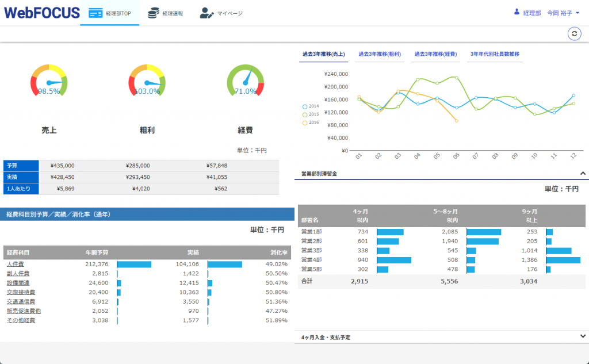Open the 人件費 expense link
The height and width of the screenshot is (364, 589).
[15, 265]
